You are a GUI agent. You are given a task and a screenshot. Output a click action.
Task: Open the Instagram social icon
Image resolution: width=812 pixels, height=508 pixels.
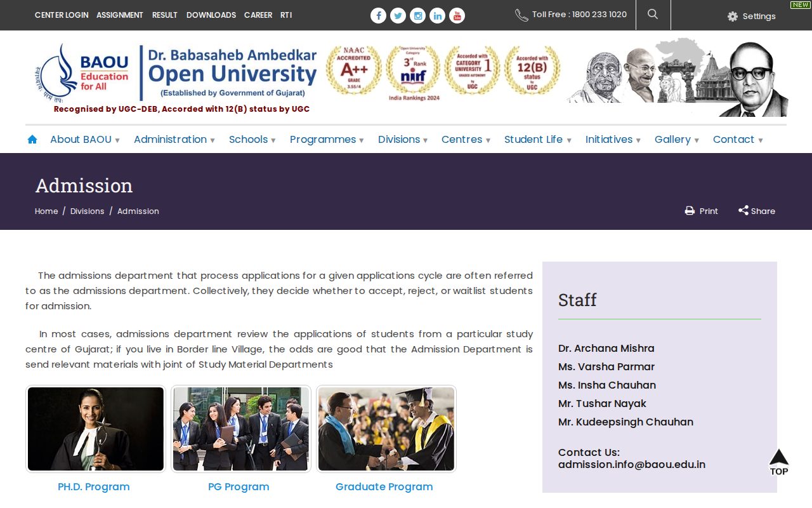pyautogui.click(x=417, y=16)
